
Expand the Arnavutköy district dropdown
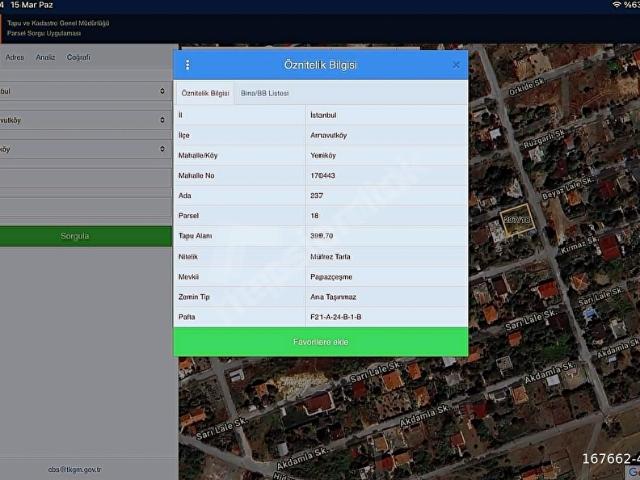tap(85, 120)
